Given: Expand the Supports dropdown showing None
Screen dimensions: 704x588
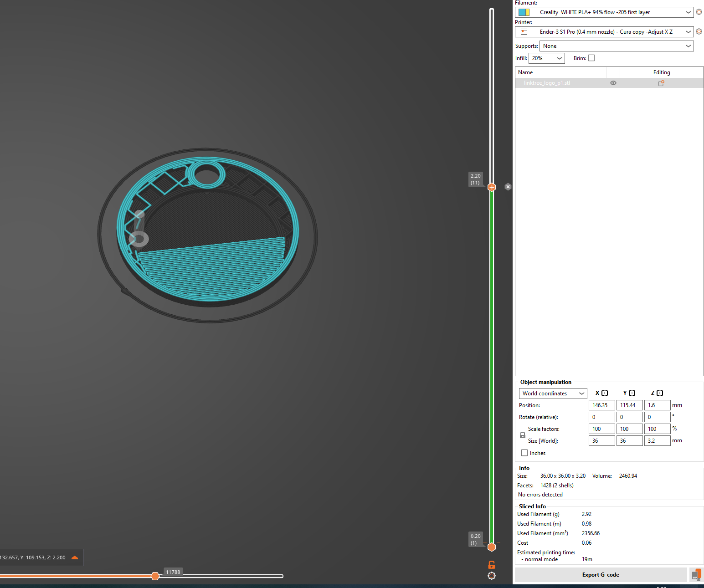Looking at the screenshot, I should [x=617, y=46].
